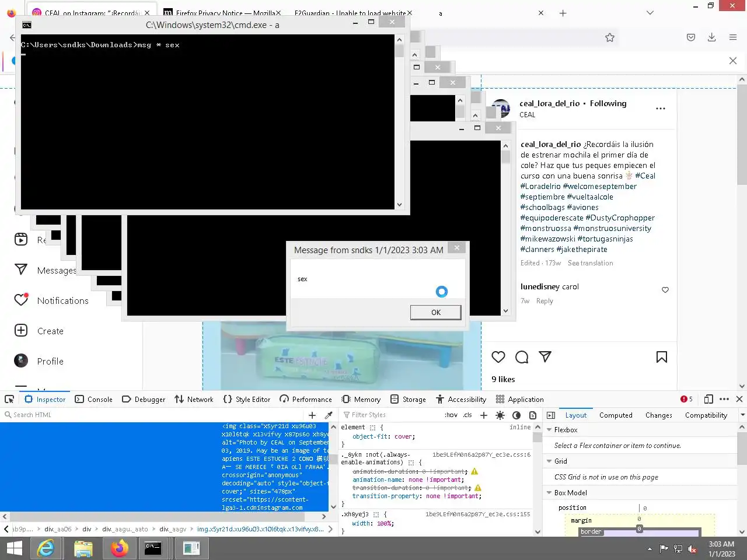Image resolution: width=747 pixels, height=560 pixels.
Task: Open the Storage tab
Action: pyautogui.click(x=409, y=400)
